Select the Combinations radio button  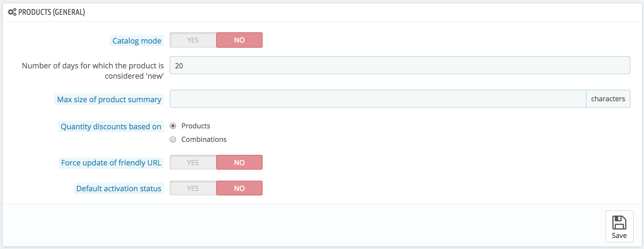173,139
